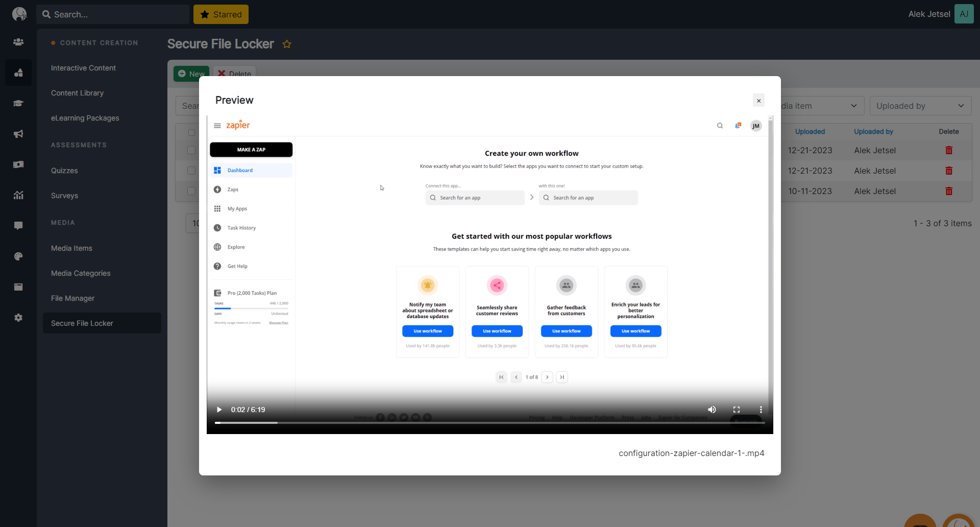The width and height of the screenshot is (980, 527).
Task: Toggle the first row checkbox
Action: click(191, 150)
